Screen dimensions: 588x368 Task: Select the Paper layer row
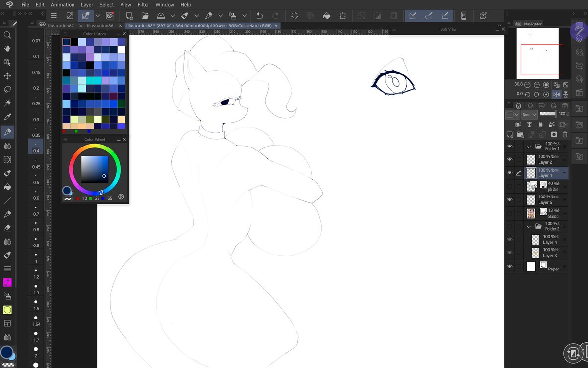pos(547,266)
